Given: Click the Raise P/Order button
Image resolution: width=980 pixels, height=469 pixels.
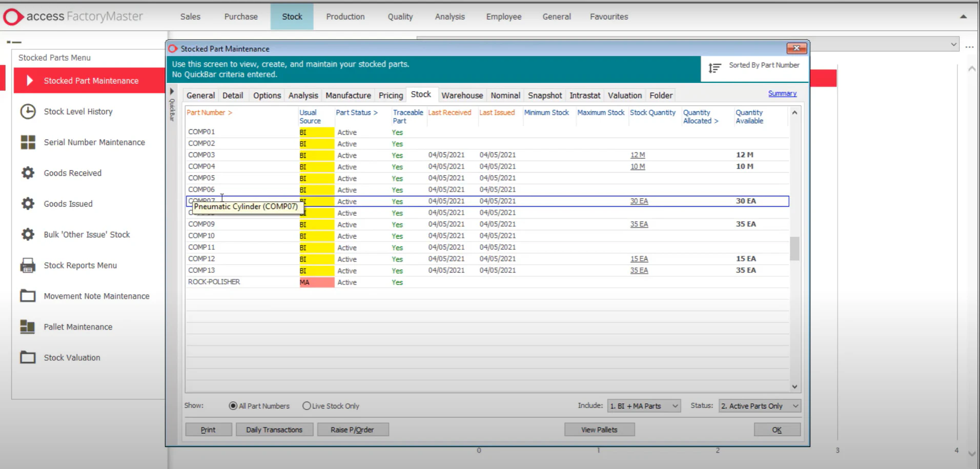Looking at the screenshot, I should 353,430.
